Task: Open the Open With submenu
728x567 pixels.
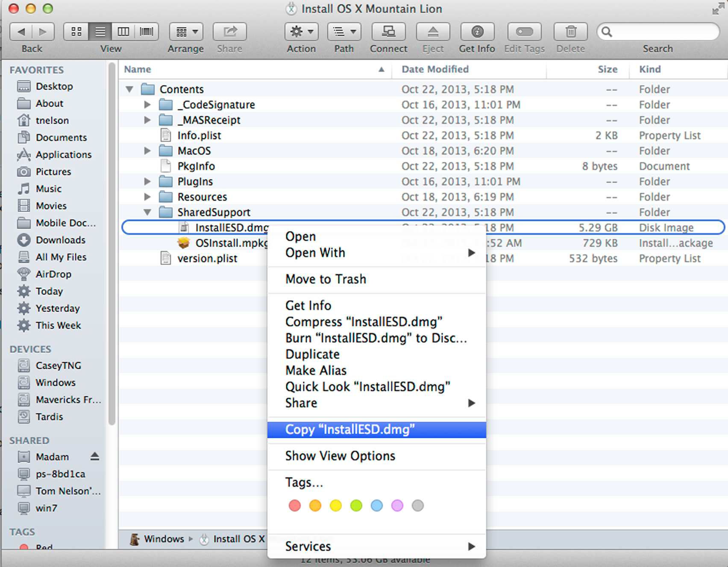Action: (377, 253)
